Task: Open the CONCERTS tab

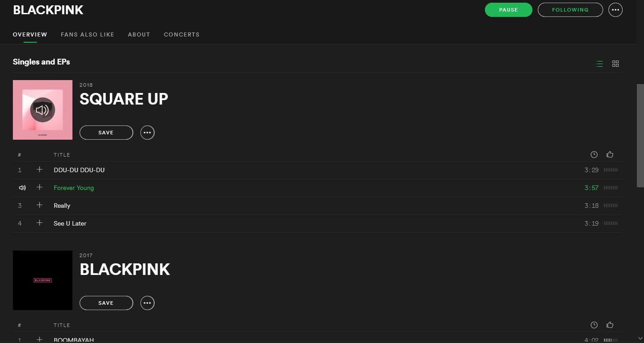Action: pyautogui.click(x=182, y=34)
